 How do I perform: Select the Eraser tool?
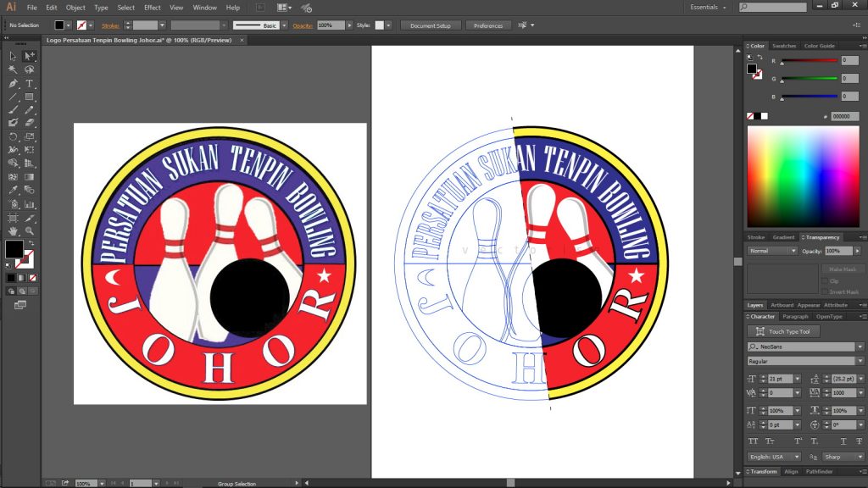(x=30, y=124)
